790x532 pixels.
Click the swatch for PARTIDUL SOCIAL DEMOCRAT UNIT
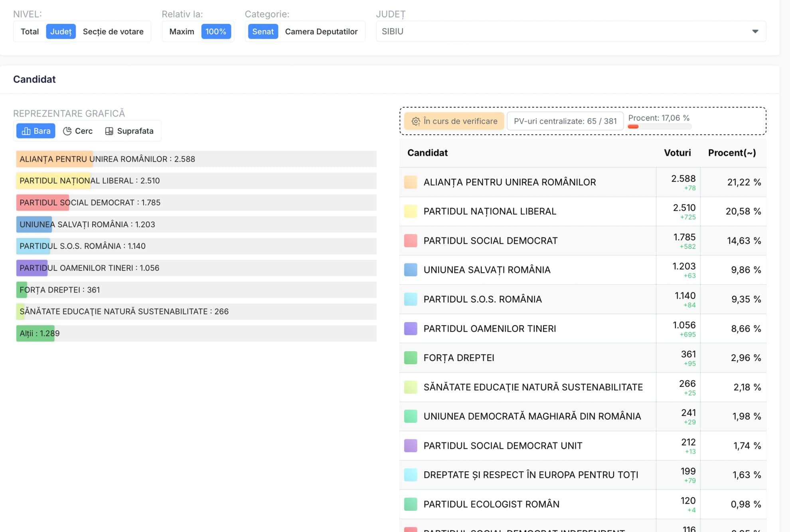(x=411, y=445)
